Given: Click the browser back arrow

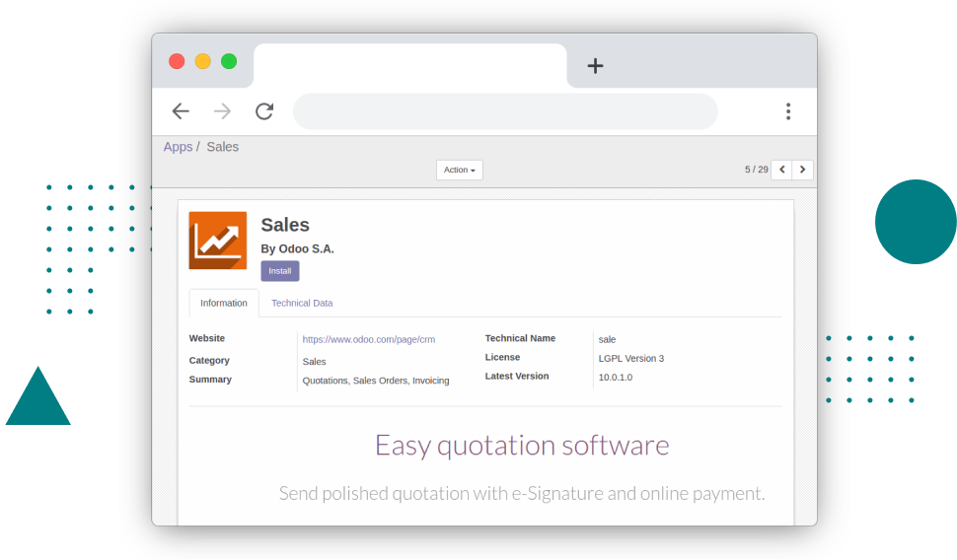Looking at the screenshot, I should (180, 111).
